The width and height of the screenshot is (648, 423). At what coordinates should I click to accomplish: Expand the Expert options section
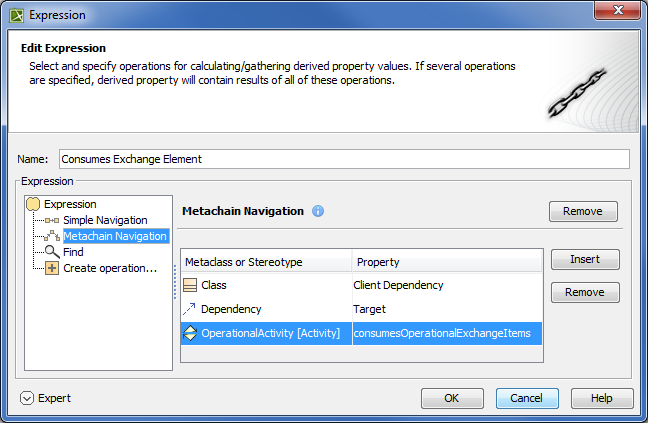(27, 398)
